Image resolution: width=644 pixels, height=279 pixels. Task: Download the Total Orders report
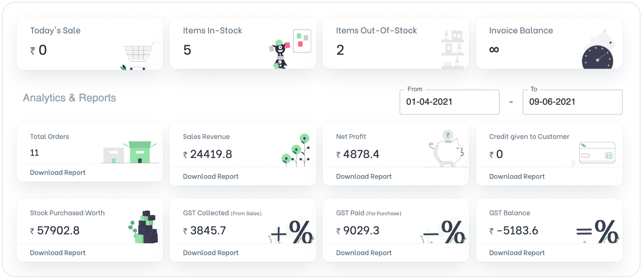tap(58, 173)
